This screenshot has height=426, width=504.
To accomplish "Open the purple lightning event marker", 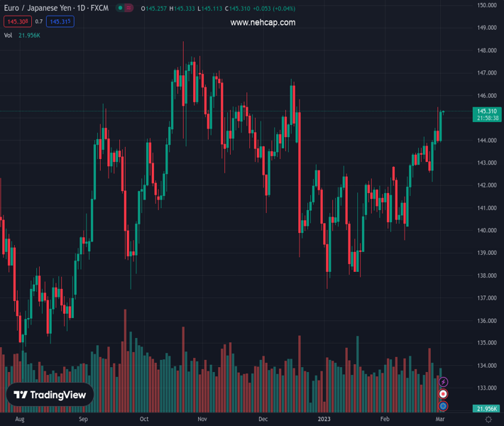I will [x=443, y=383].
